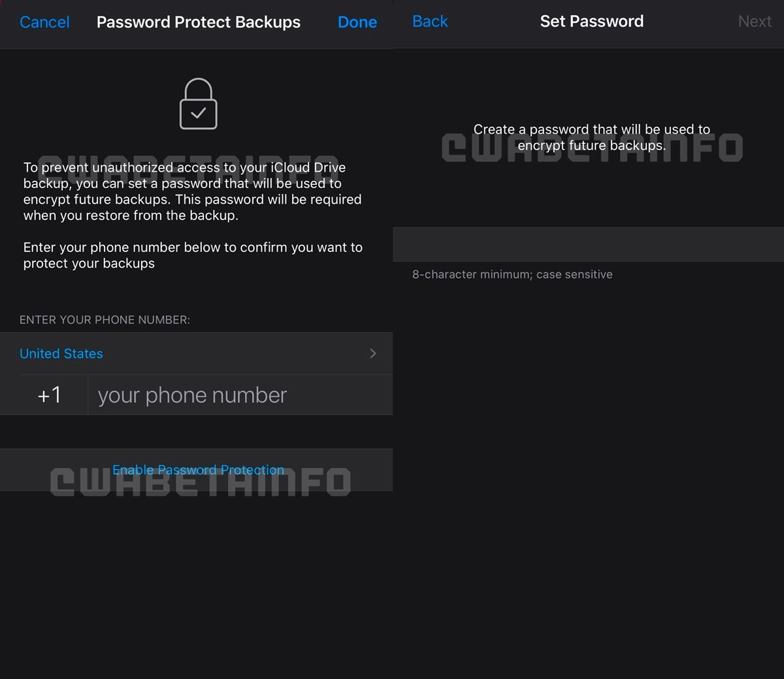784x679 pixels.
Task: Click the "ENTER YOUR PHONE NUMBER:" label
Action: pos(105,320)
